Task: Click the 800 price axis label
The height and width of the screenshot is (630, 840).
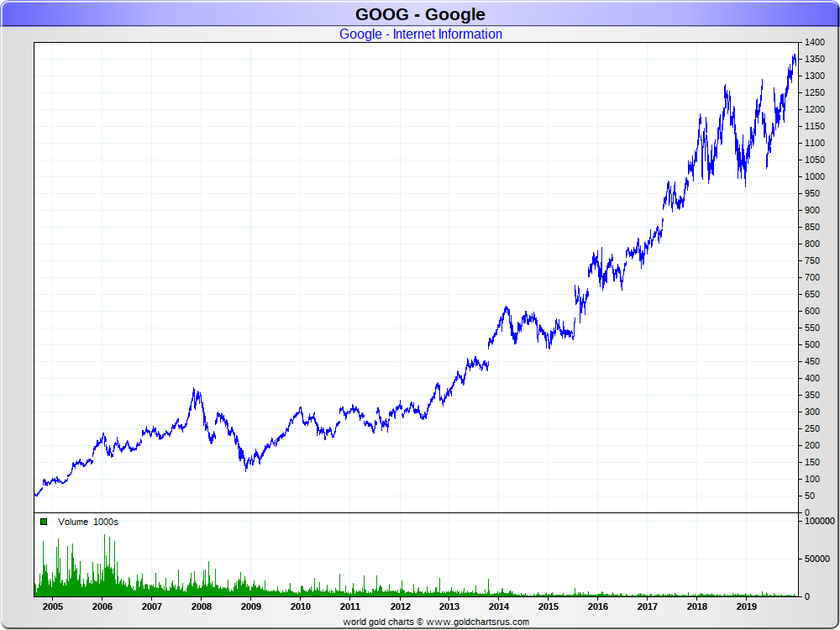Action: point(812,244)
